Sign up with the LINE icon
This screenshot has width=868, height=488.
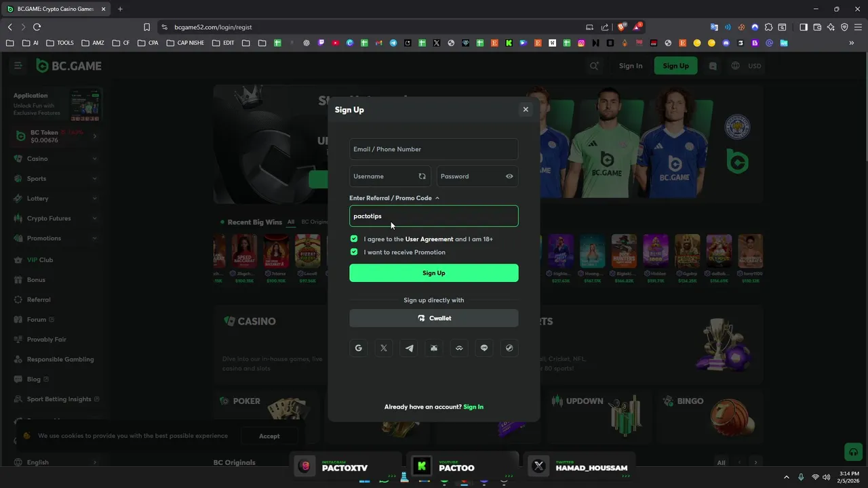tap(484, 348)
